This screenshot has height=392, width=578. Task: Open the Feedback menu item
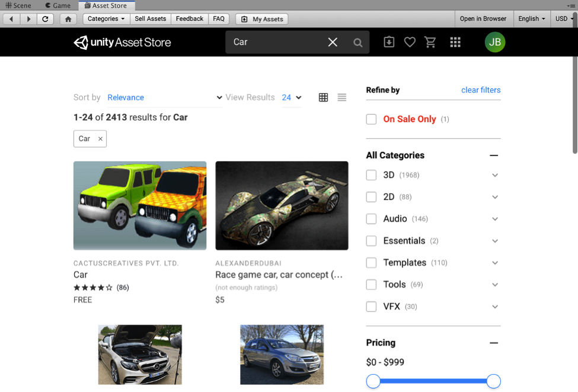(189, 18)
